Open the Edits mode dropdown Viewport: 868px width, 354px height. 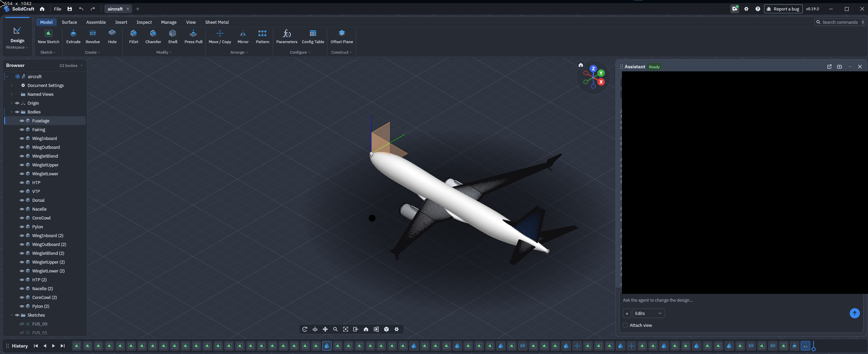tap(648, 313)
